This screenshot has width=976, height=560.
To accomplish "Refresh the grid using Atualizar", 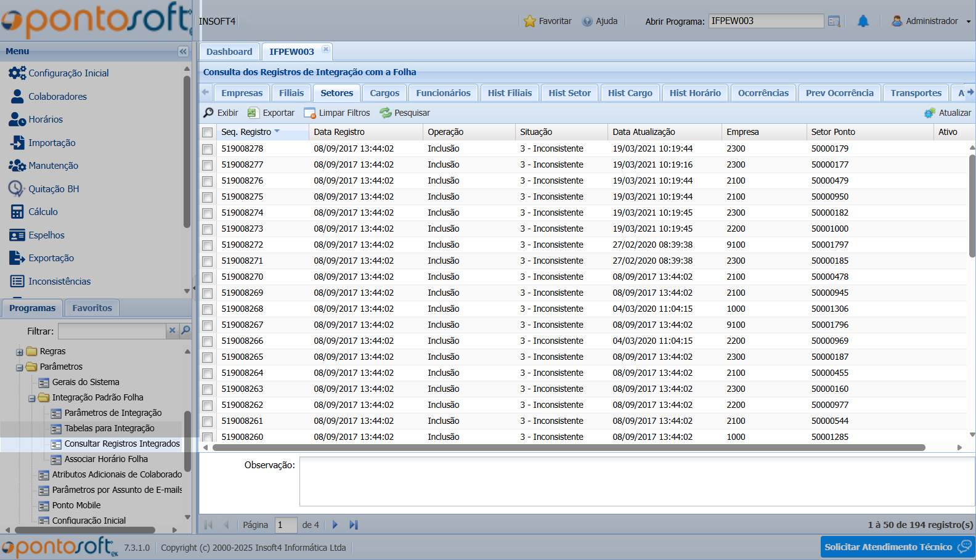I will (x=930, y=113).
